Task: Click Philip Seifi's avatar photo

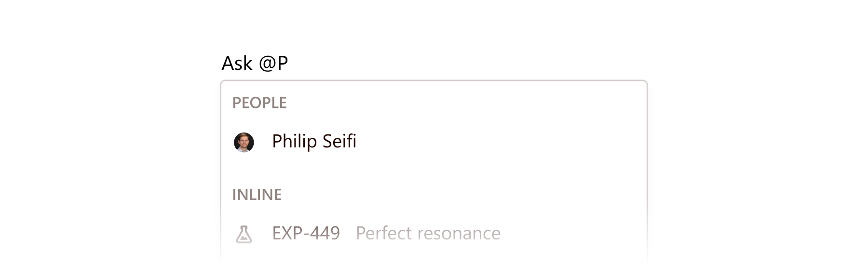Action: pos(244,142)
